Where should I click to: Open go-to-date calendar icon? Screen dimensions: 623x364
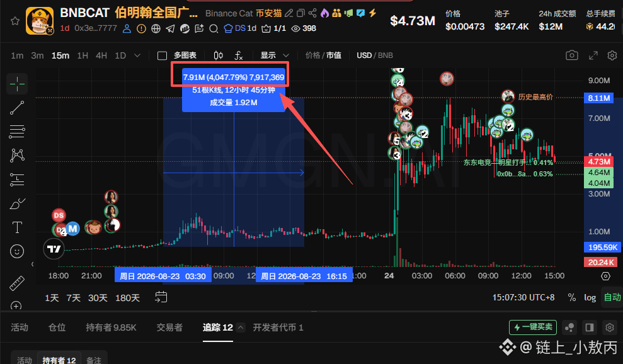pyautogui.click(x=161, y=297)
